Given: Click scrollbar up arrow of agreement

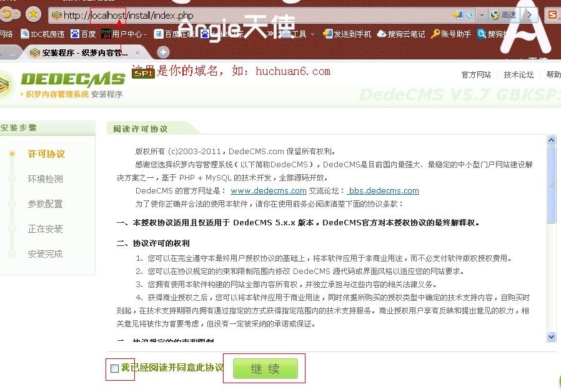Looking at the screenshot, I should point(552,140).
